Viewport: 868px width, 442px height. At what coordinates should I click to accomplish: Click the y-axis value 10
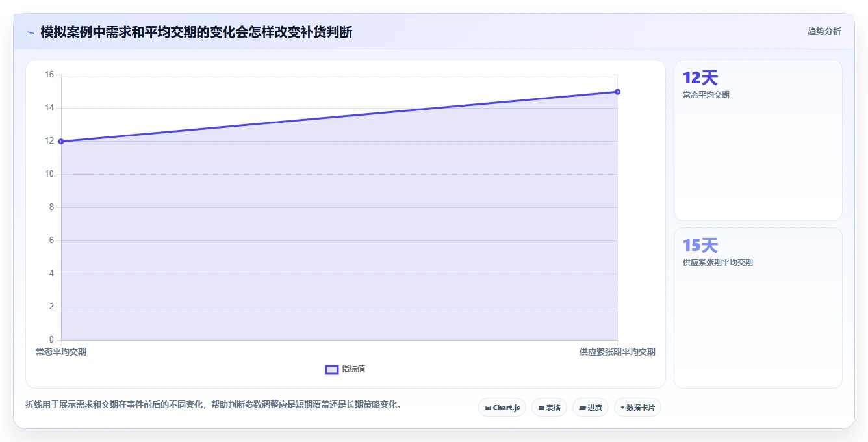49,174
